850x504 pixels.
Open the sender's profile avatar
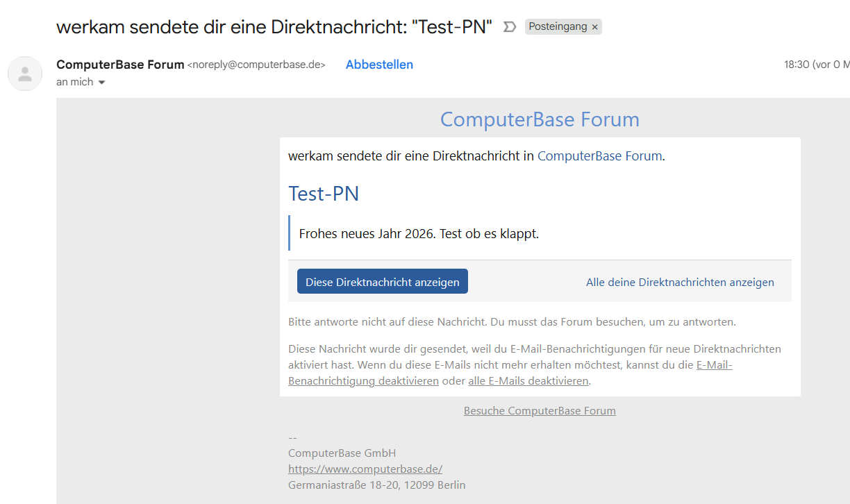pyautogui.click(x=25, y=73)
